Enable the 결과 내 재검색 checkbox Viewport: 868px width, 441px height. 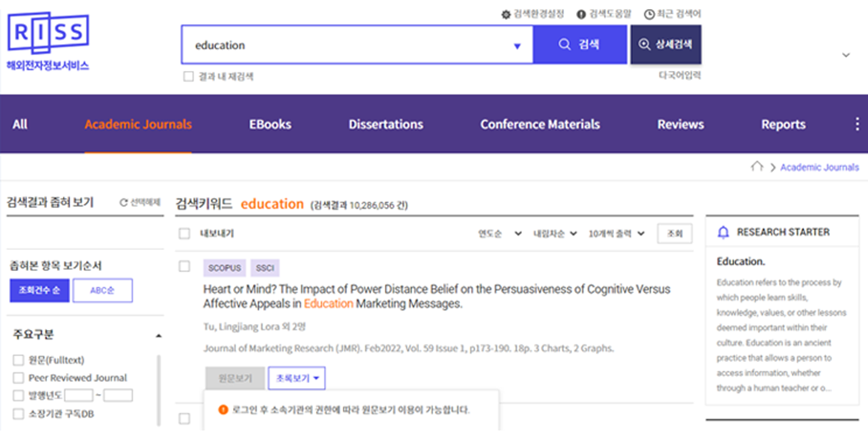coord(188,75)
